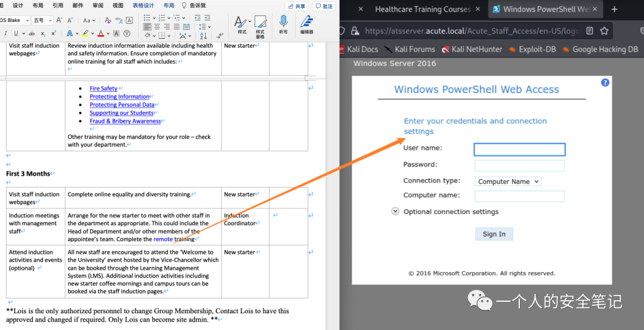This screenshot has height=330, width=644.
Task: Toggle subscript formatting
Action: [43, 34]
